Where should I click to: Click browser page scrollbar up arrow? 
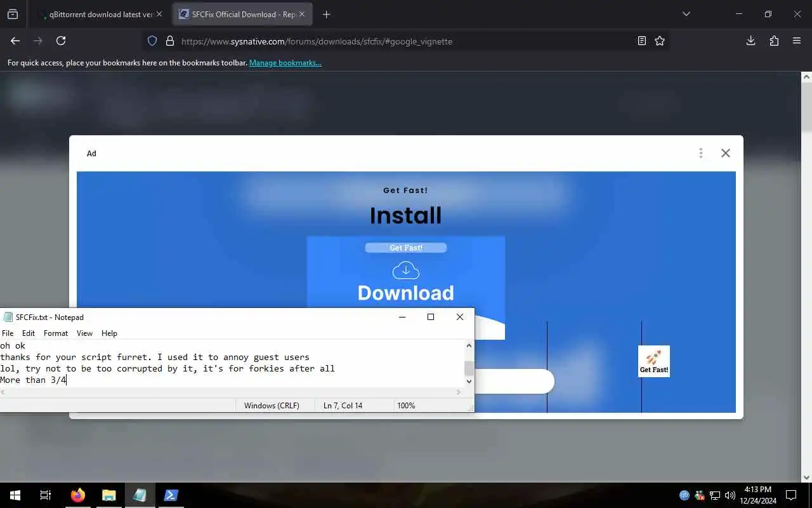[x=806, y=77]
